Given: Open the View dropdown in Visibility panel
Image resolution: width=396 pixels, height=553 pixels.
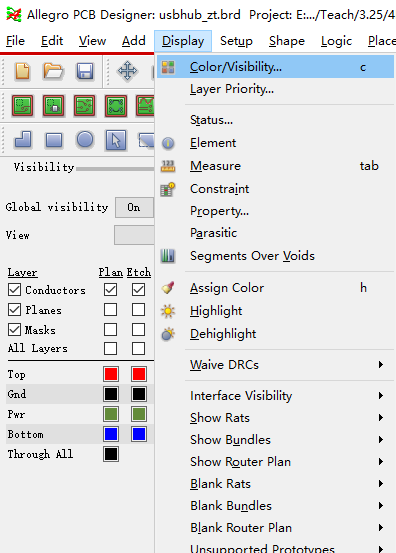Looking at the screenshot, I should pos(134,235).
